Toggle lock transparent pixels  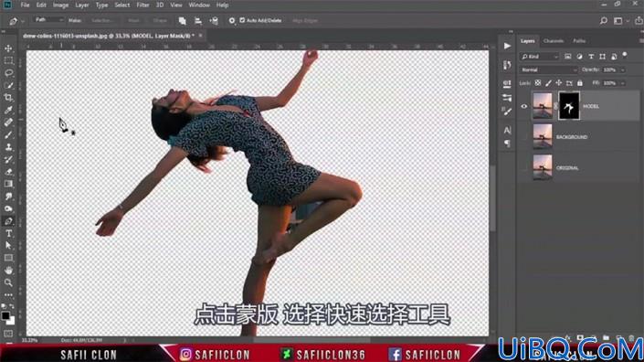click(x=538, y=83)
